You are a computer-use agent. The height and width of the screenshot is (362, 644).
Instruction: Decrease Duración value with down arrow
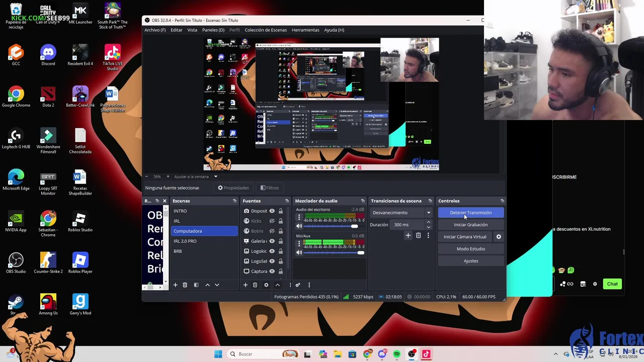429,227
